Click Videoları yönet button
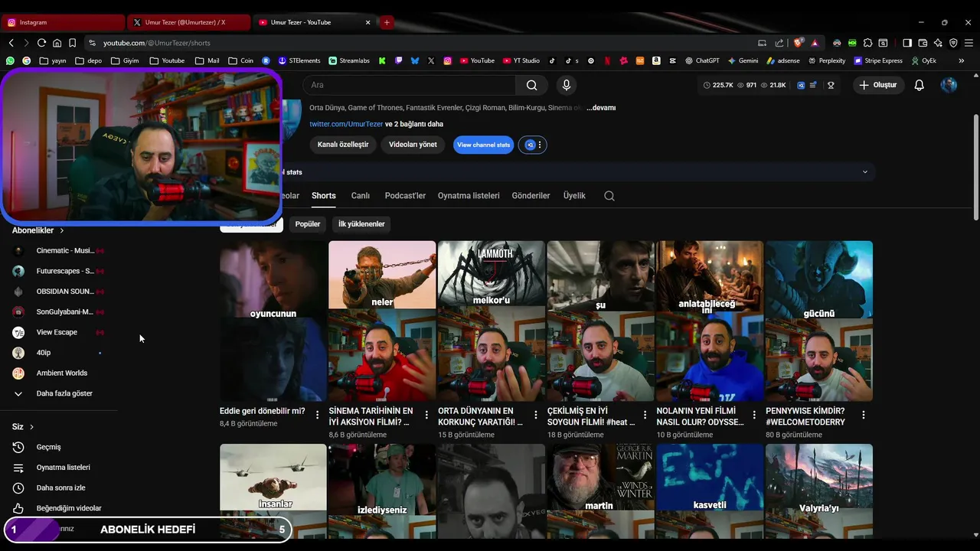 point(413,145)
